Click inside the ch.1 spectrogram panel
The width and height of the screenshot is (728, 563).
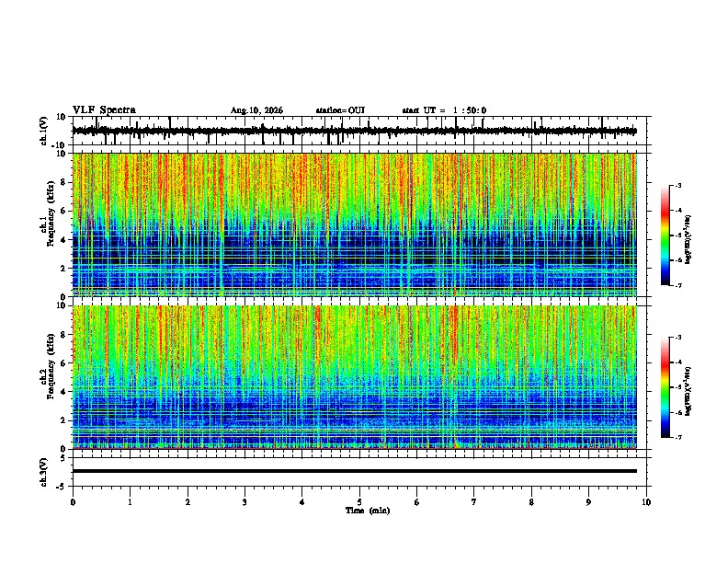click(354, 224)
